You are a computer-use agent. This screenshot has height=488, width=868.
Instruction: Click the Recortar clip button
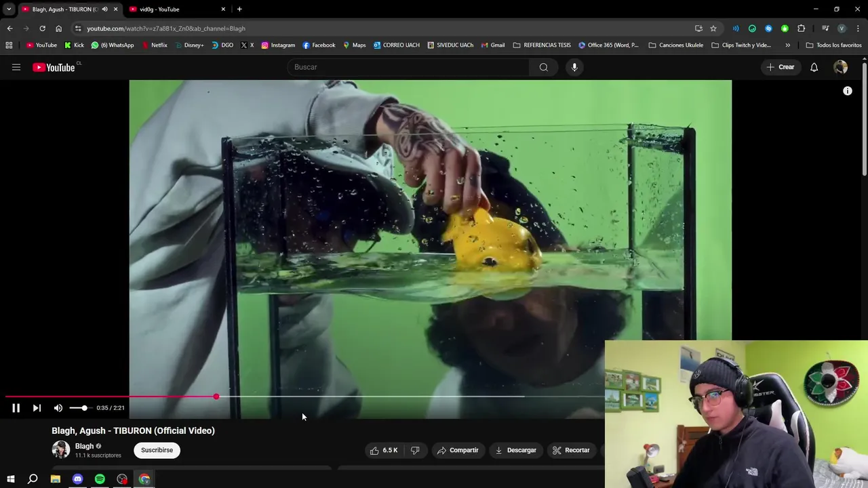[571, 450]
